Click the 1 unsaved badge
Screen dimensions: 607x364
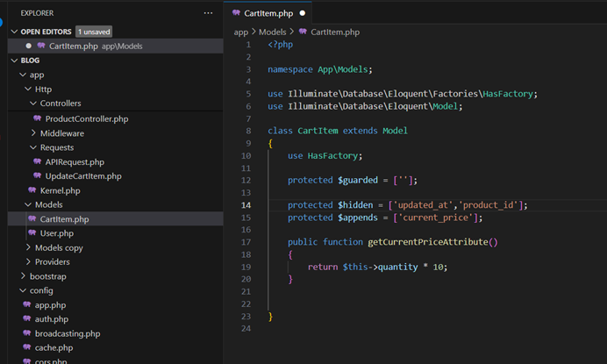click(94, 32)
